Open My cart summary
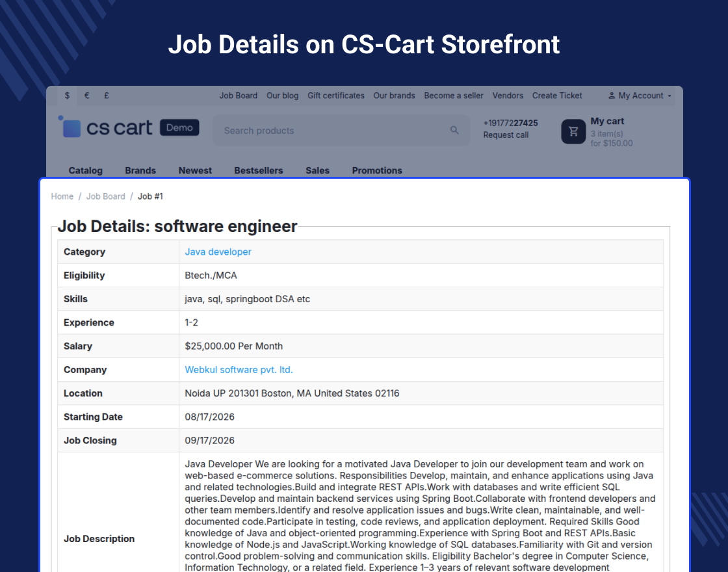Viewport: 728px width, 572px height. tap(612, 133)
